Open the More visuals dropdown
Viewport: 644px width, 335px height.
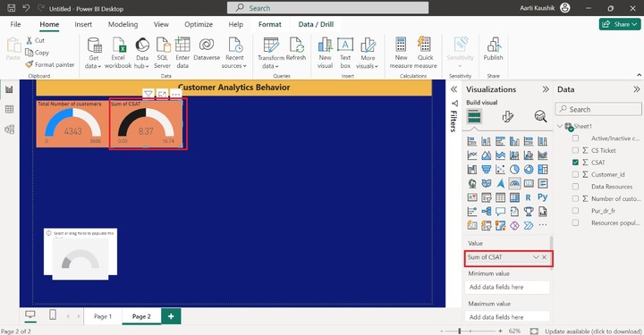point(368,54)
